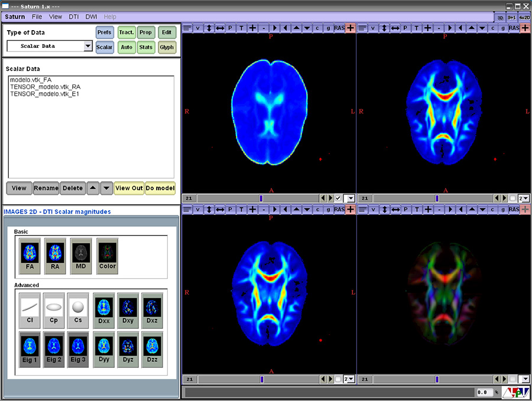
Task: Click the vertical flip arrow in upper-left viewer
Action: pyautogui.click(x=209, y=28)
